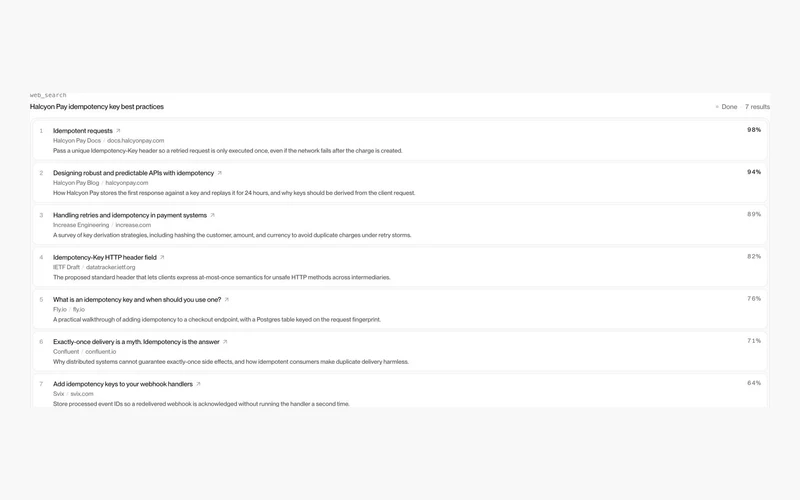The width and height of the screenshot is (800, 500).
Task: Click source domain 'halcyonpay.com' under Halcyon Pay Blog
Action: pos(127,183)
